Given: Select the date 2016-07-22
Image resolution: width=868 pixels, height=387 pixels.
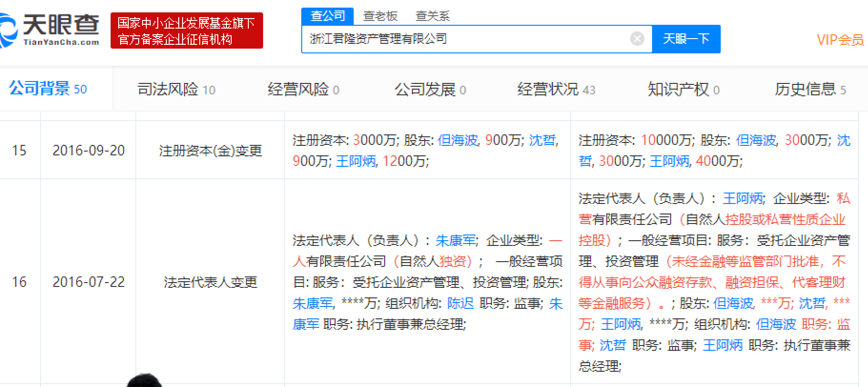Looking at the screenshot, I should click(x=89, y=282).
